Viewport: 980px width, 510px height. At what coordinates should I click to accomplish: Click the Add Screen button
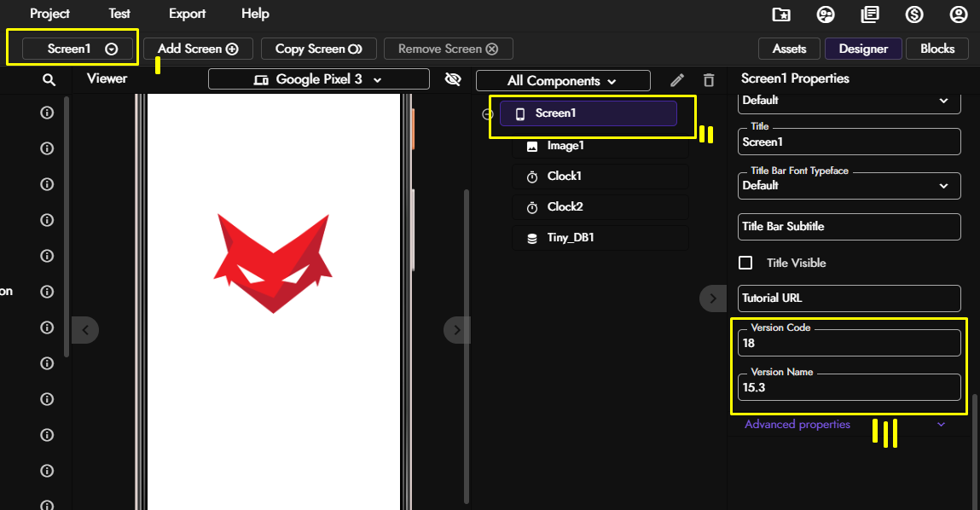tap(198, 49)
